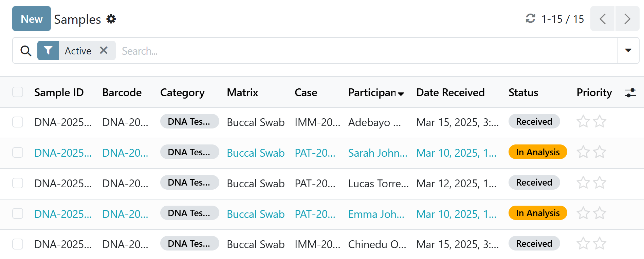Go to the next page of samples
Image resolution: width=644 pixels, height=259 pixels.
(627, 19)
